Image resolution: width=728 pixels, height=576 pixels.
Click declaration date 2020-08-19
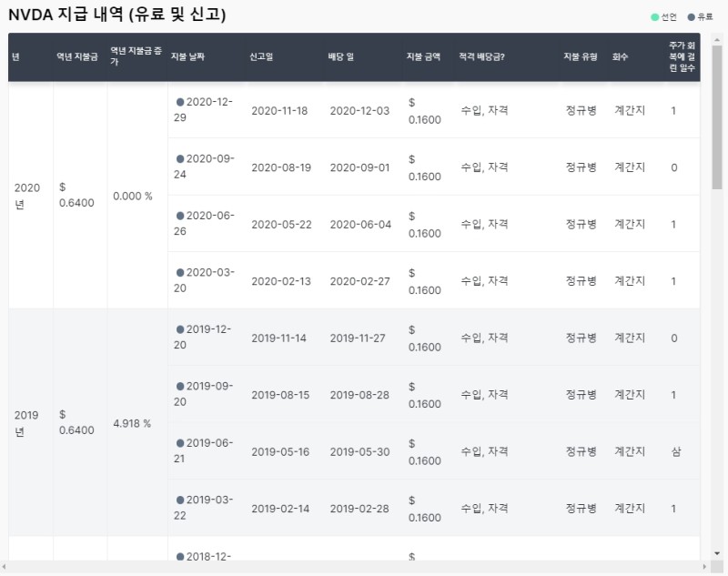(281, 167)
